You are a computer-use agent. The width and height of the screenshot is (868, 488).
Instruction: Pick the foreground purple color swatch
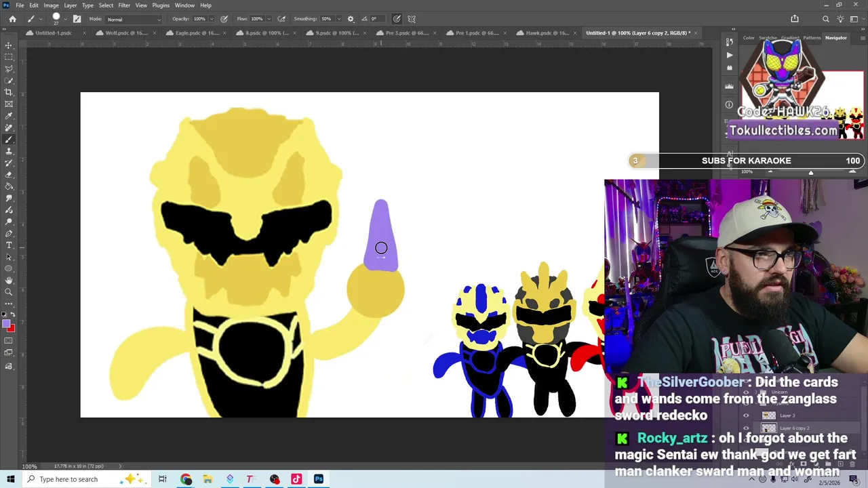pyautogui.click(x=6, y=325)
